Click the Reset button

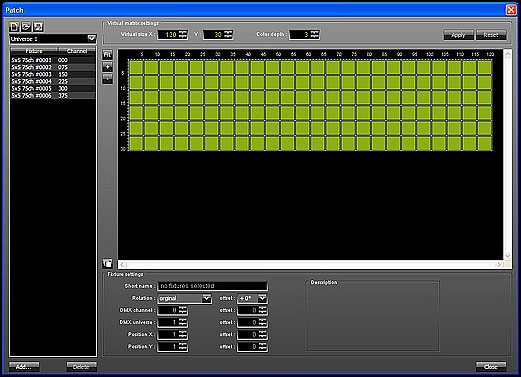coord(491,35)
